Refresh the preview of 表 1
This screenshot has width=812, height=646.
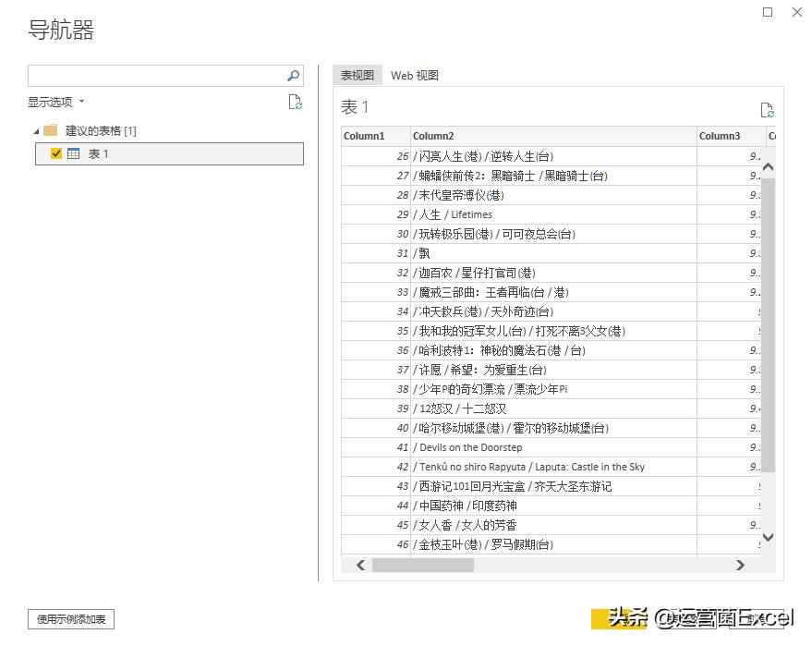pos(768,110)
